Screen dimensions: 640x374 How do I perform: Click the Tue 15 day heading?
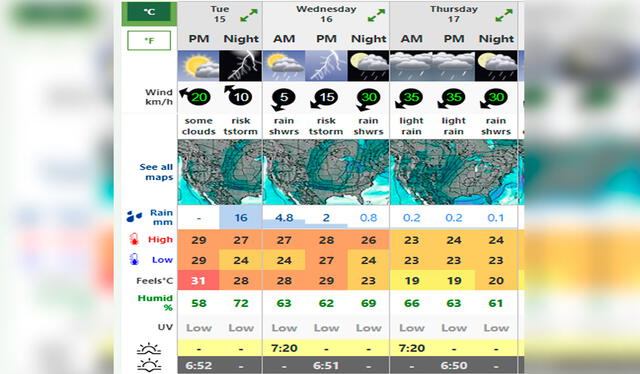[220, 14]
